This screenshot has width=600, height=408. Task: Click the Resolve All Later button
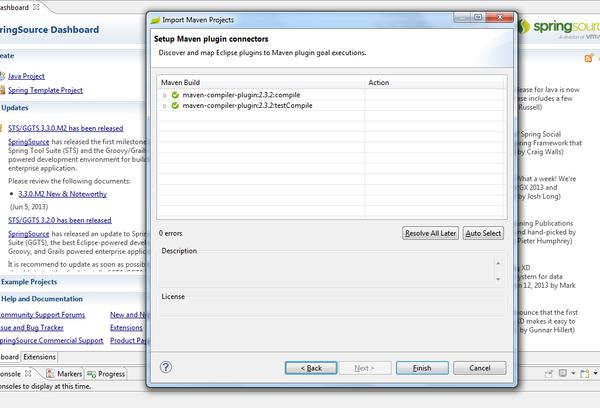pos(430,233)
